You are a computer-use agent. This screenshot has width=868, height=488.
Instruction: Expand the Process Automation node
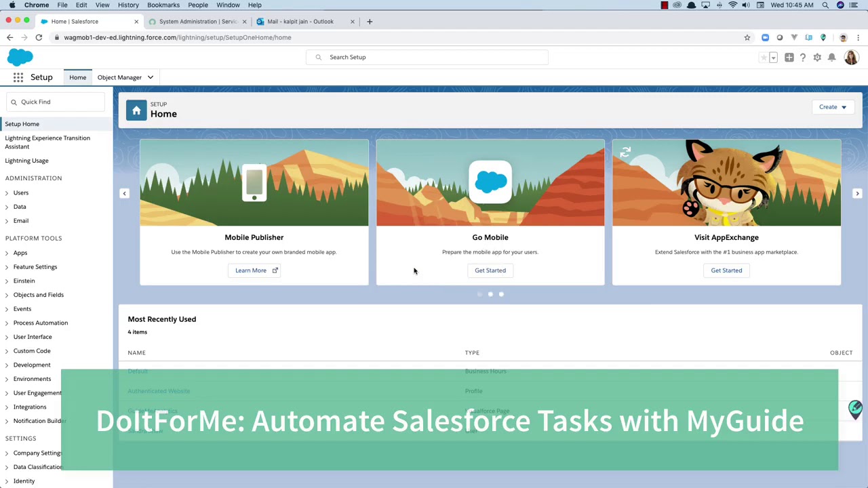coord(7,323)
